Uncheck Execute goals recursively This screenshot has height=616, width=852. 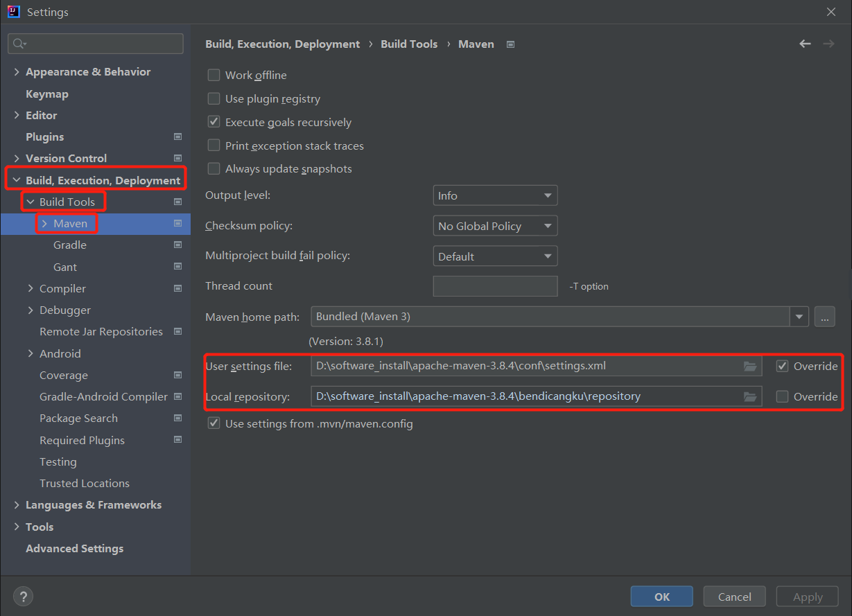(214, 122)
